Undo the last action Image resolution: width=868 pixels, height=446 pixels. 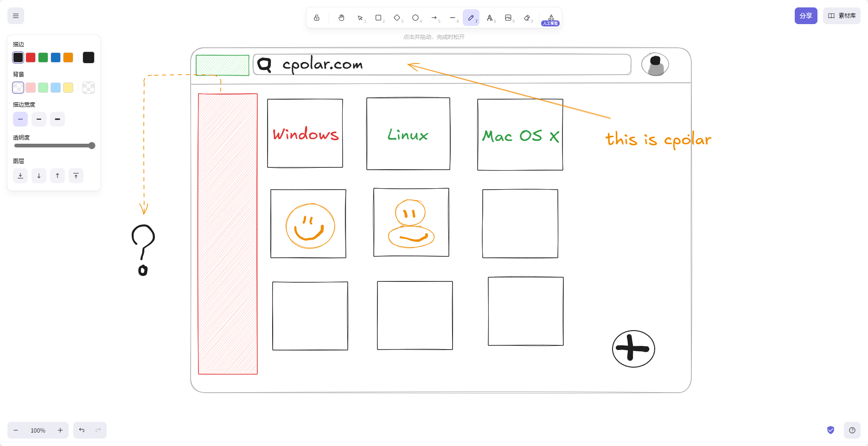82,430
